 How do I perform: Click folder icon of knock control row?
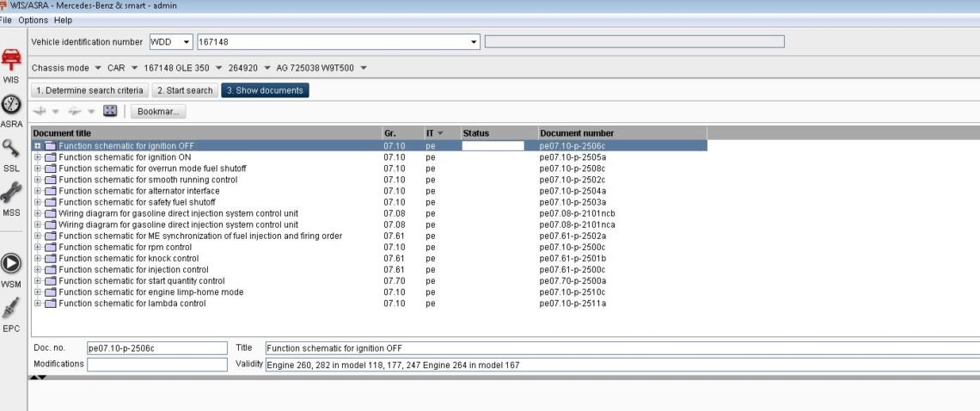(x=50, y=258)
